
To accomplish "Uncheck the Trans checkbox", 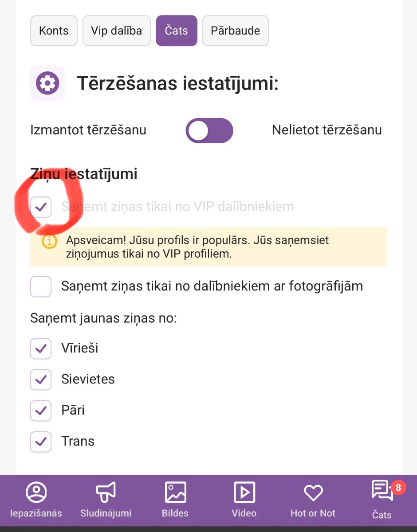I will (x=41, y=442).
